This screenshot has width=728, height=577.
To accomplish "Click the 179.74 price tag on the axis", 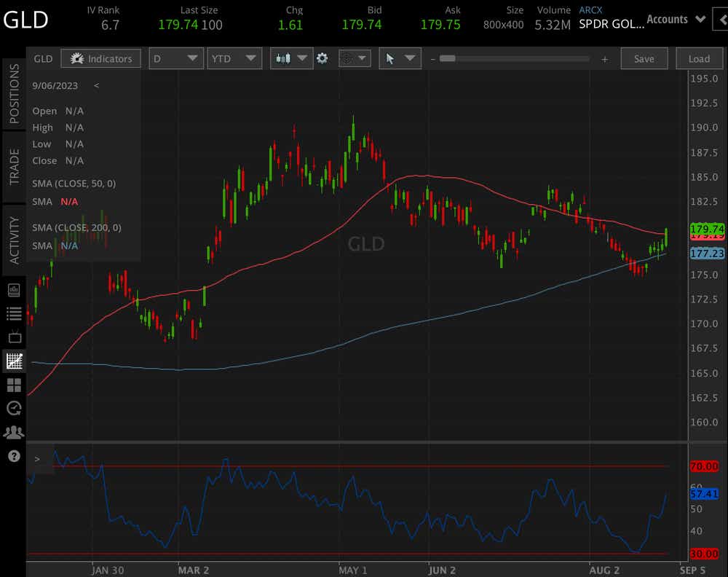I will click(x=707, y=229).
